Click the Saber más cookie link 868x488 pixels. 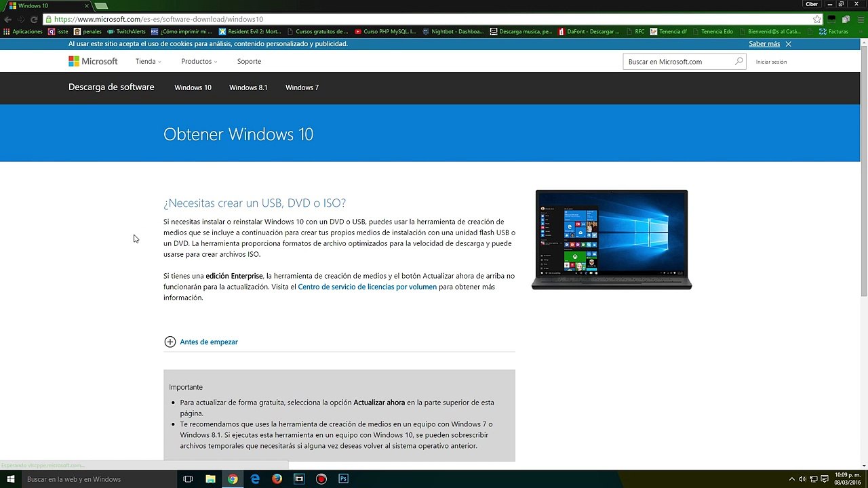764,44
